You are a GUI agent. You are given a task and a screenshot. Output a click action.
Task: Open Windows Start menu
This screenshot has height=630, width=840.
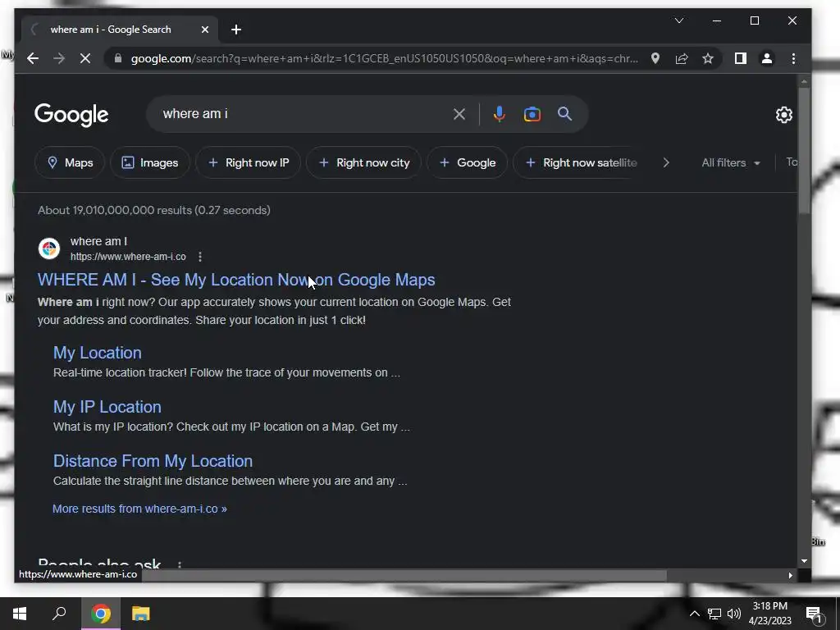20,614
